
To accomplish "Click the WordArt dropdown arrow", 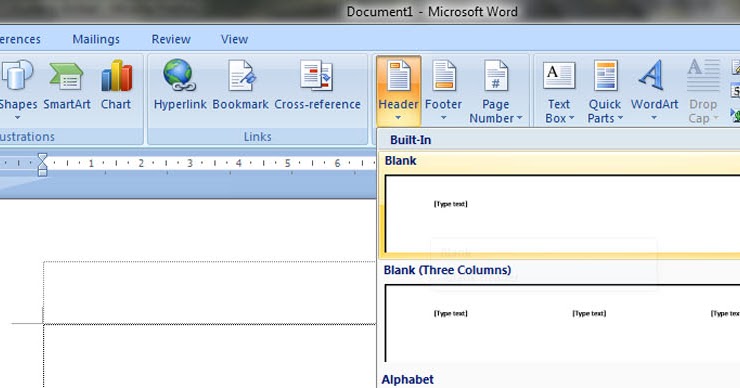I will (654, 118).
